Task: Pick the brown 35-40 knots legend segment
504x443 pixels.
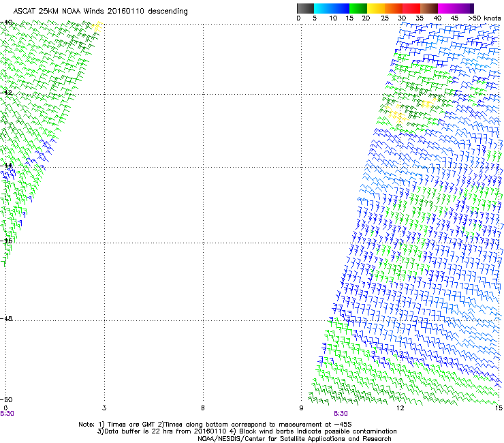Action: coord(429,8)
